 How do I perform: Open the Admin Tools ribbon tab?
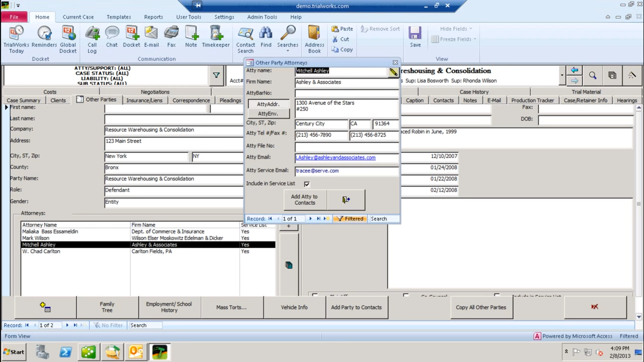(262, 17)
